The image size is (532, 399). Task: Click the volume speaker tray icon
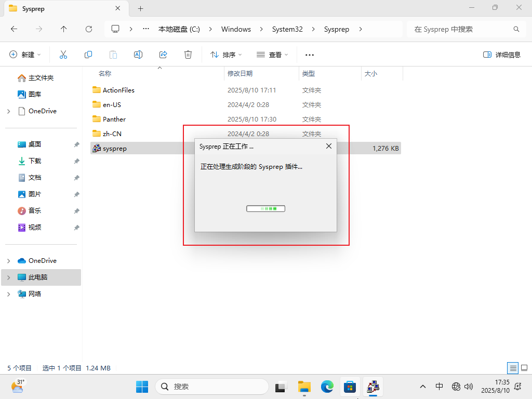[x=469, y=387]
